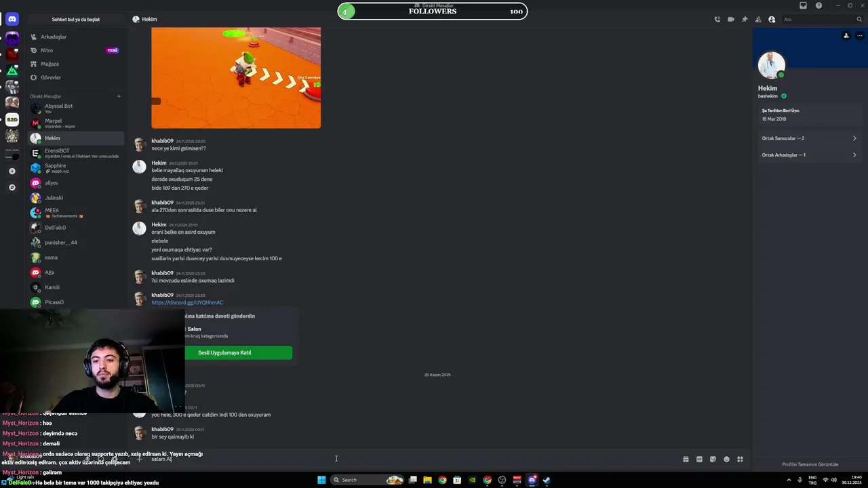Toggle user profile panel icon

point(772,19)
